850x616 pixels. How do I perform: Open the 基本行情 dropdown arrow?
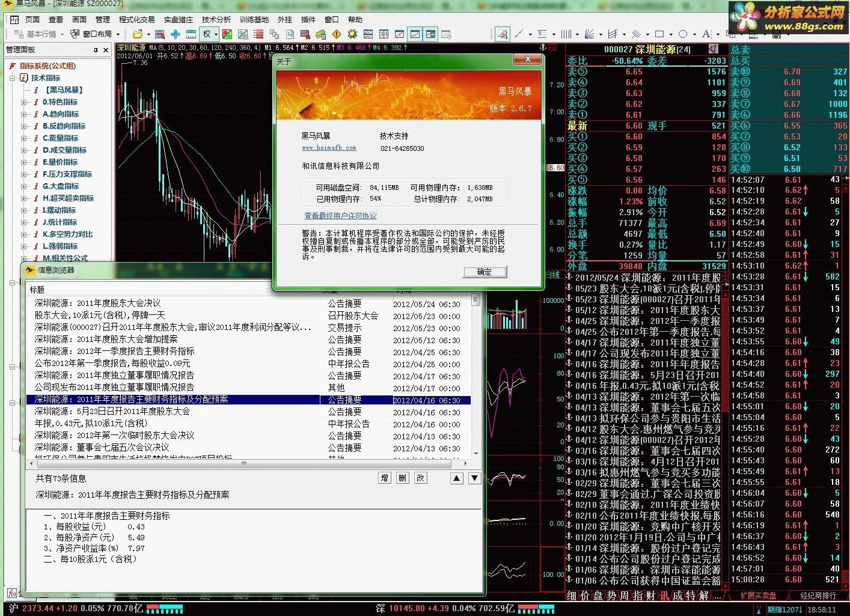coord(62,34)
